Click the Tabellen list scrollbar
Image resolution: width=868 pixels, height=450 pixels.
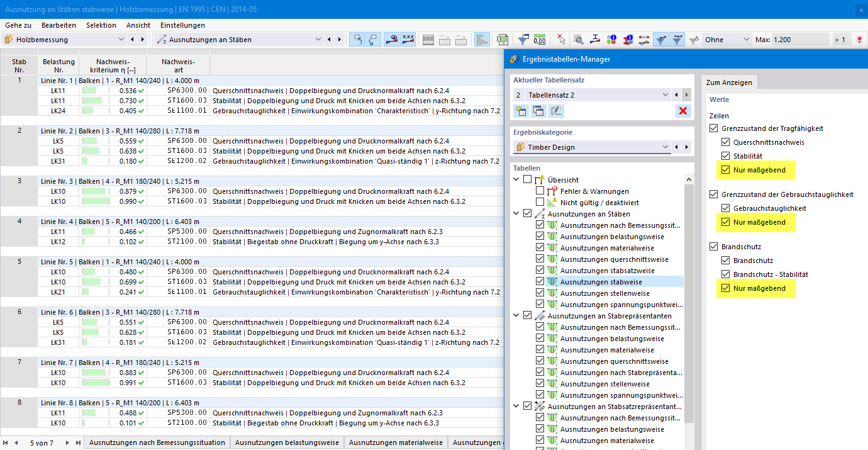point(689,303)
